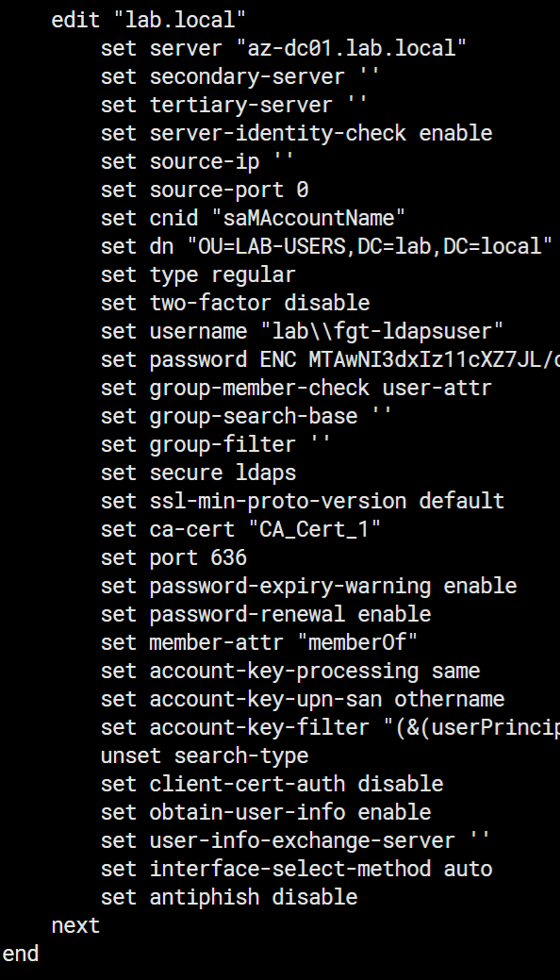Select the set type regular line
The height and width of the screenshot is (980, 560).
(x=198, y=274)
